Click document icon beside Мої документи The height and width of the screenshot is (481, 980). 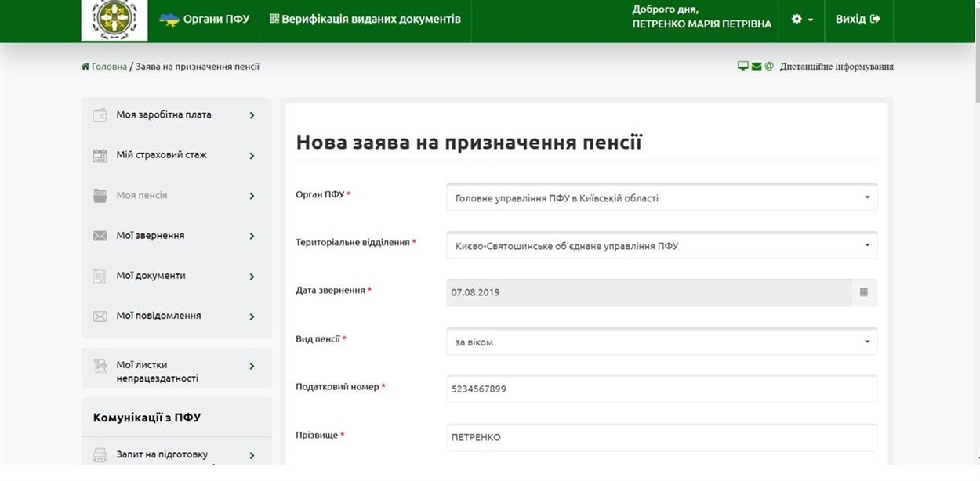(x=100, y=276)
